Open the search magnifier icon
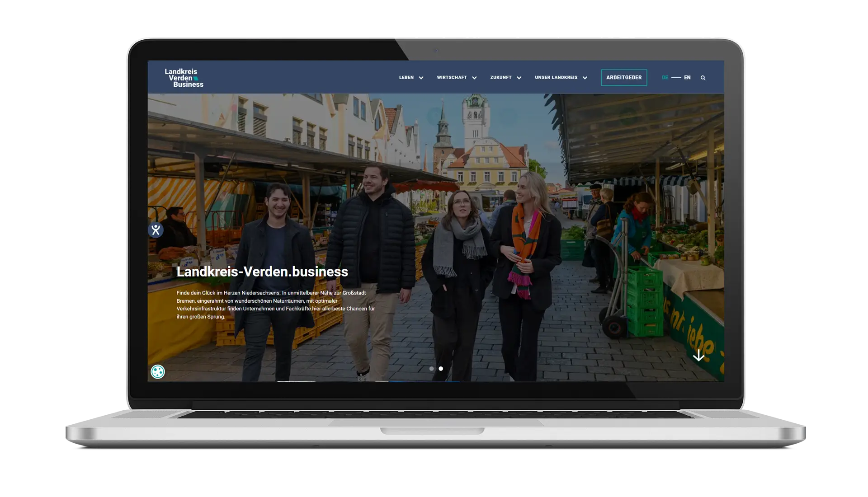868x497 pixels. tap(703, 78)
